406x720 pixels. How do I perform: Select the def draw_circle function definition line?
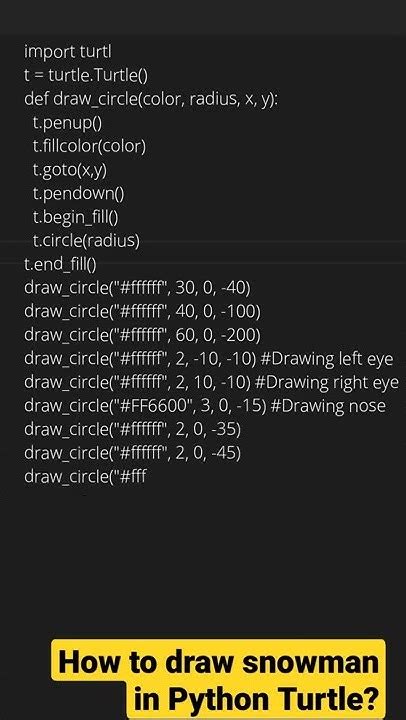click(x=151, y=99)
